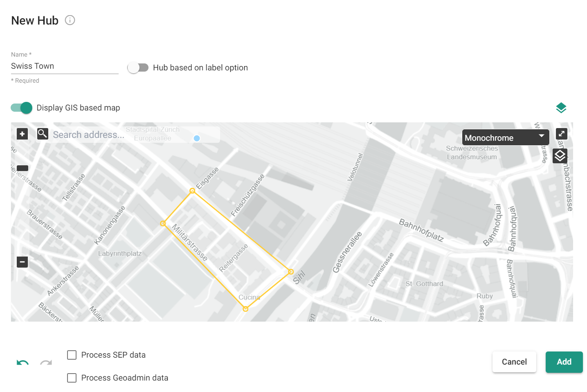
Task: Click the Cancel button
Action: (514, 362)
